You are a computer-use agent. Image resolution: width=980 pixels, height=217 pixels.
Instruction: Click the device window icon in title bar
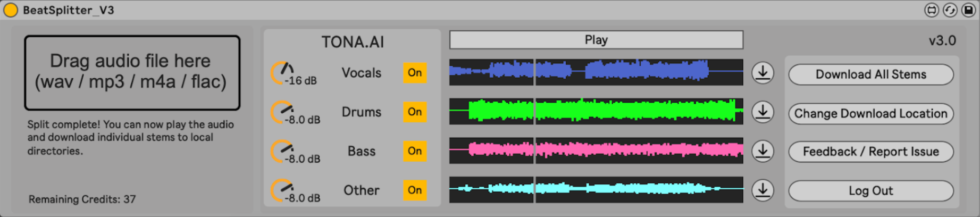tap(931, 10)
